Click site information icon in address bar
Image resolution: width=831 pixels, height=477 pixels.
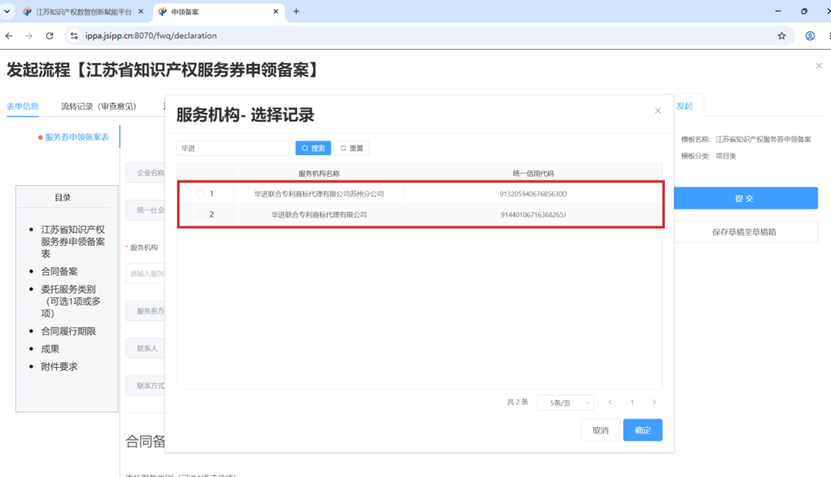coord(74,36)
